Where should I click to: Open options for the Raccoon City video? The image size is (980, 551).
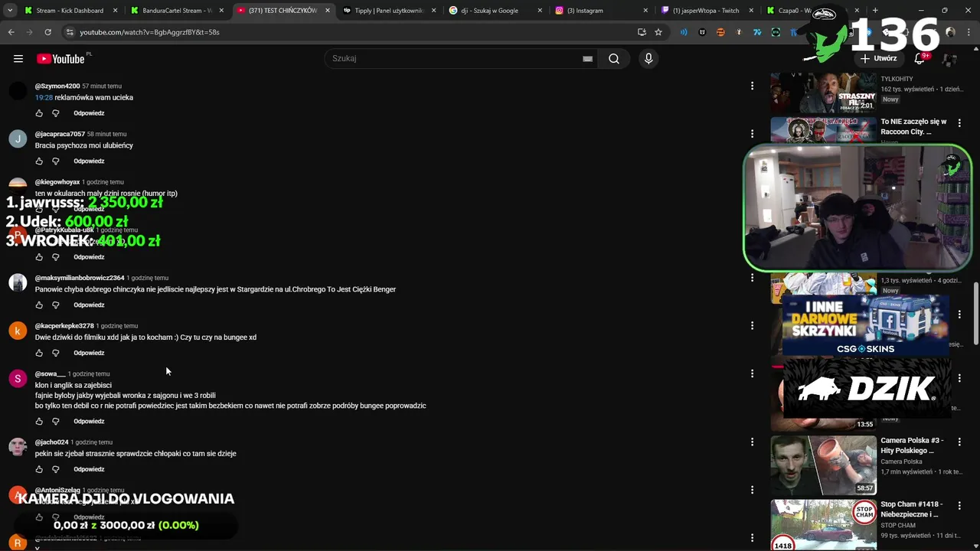(x=959, y=122)
